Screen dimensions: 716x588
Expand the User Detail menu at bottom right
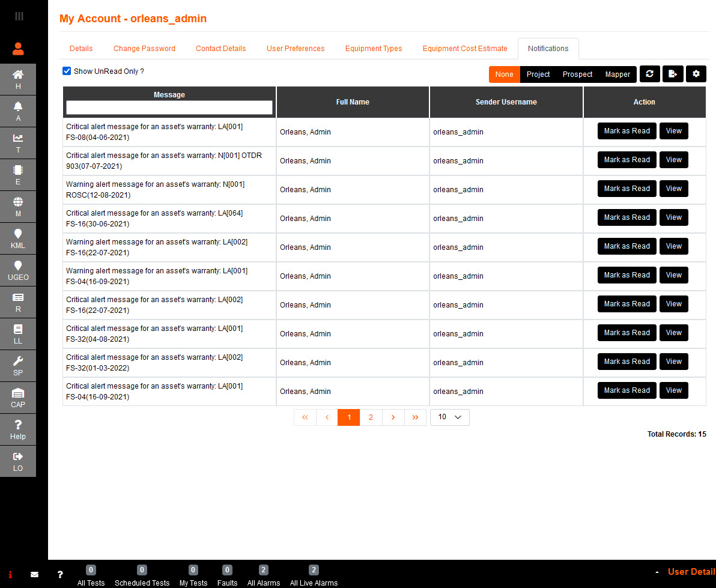tap(691, 571)
